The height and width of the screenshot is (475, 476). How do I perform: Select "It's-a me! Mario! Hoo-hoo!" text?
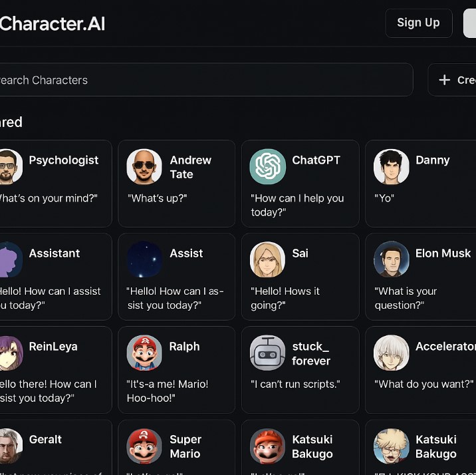[x=168, y=391]
